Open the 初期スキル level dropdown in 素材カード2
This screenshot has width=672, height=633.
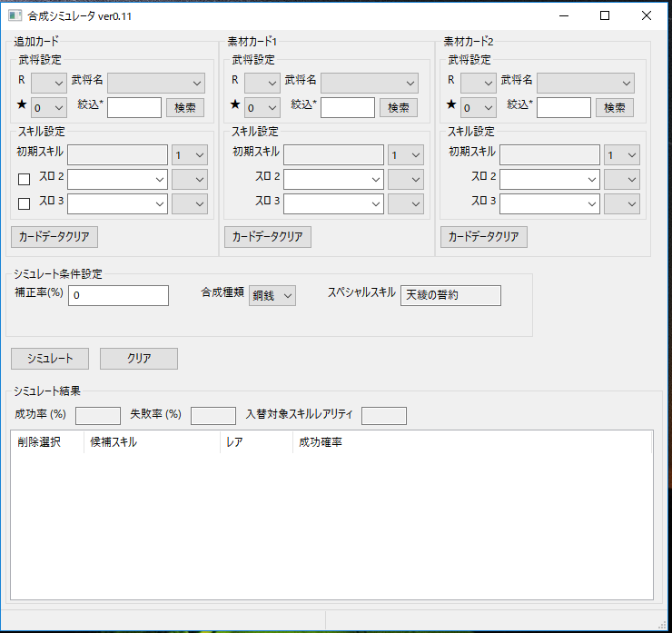pos(622,154)
